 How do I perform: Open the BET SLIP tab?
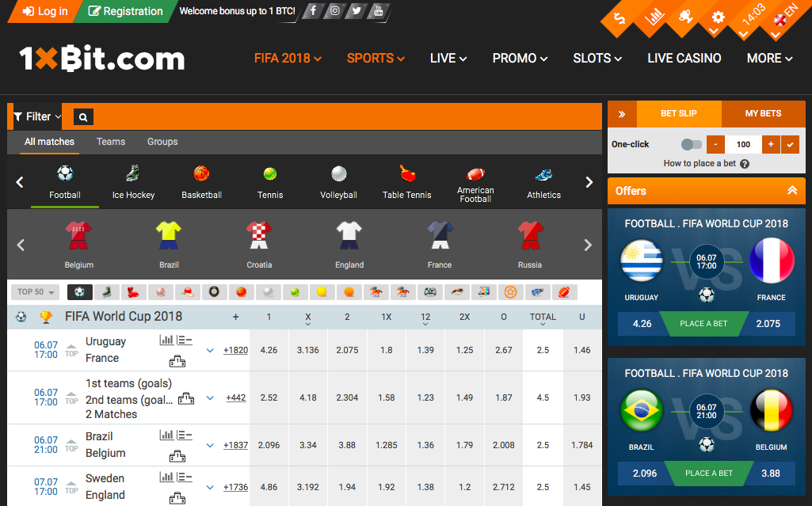point(678,114)
